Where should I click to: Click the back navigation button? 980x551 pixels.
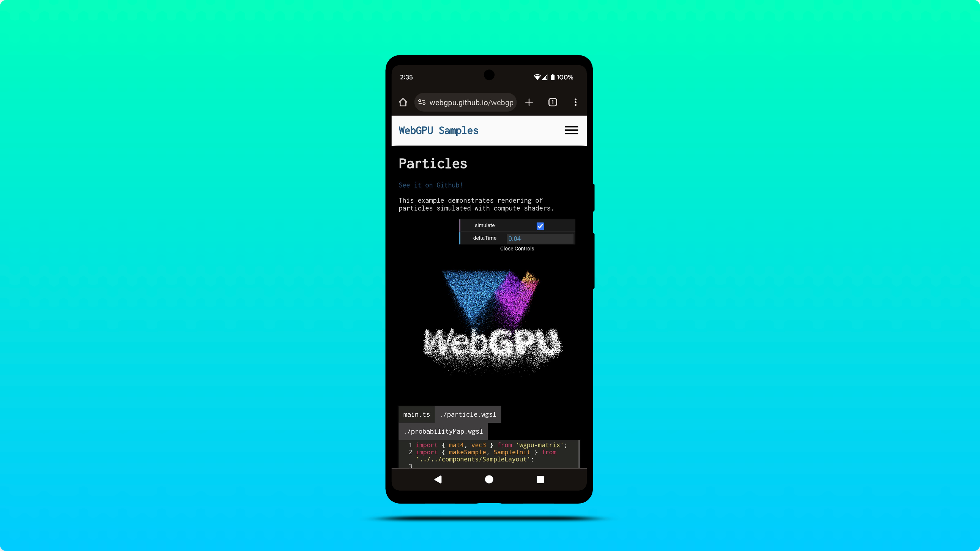tap(438, 479)
